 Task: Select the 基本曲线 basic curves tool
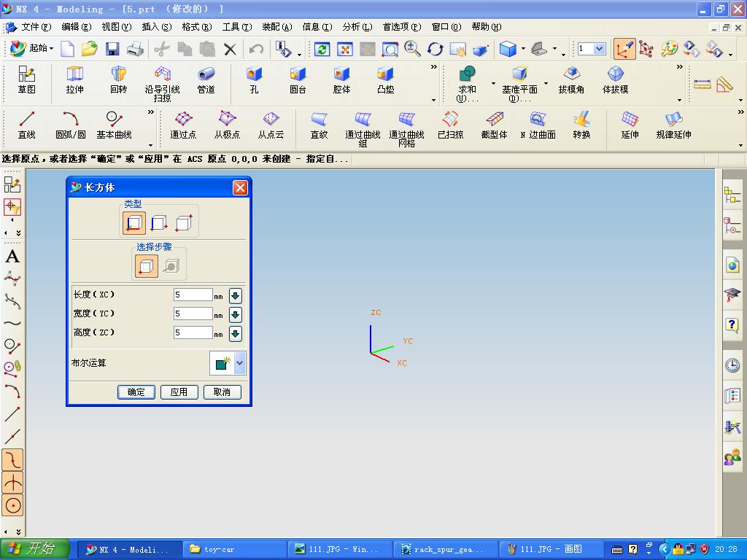point(115,125)
